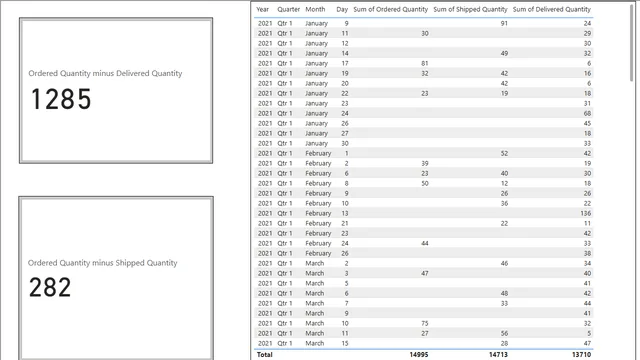Click the 'Ordered Quantity minus Shipped Quantity' label
The width and height of the screenshot is (640, 360).
click(102, 263)
